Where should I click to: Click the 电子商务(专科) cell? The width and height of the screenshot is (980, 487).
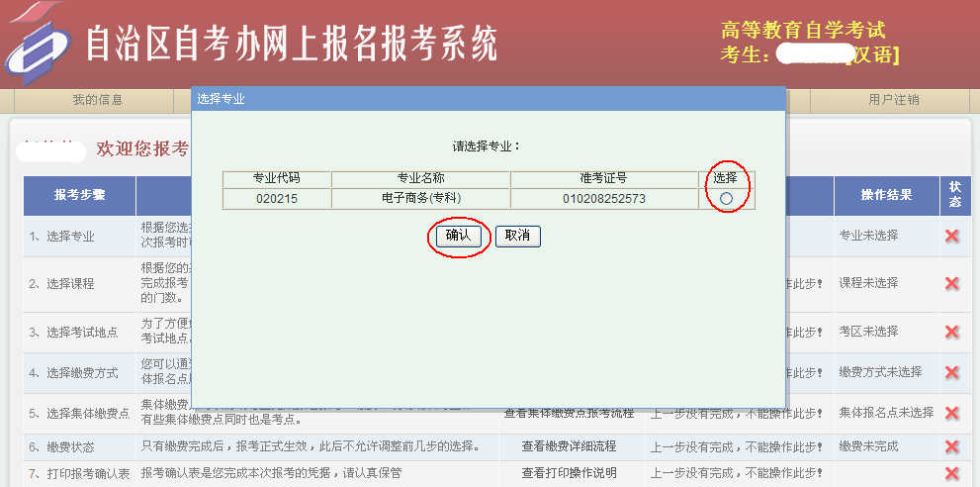pos(420,198)
